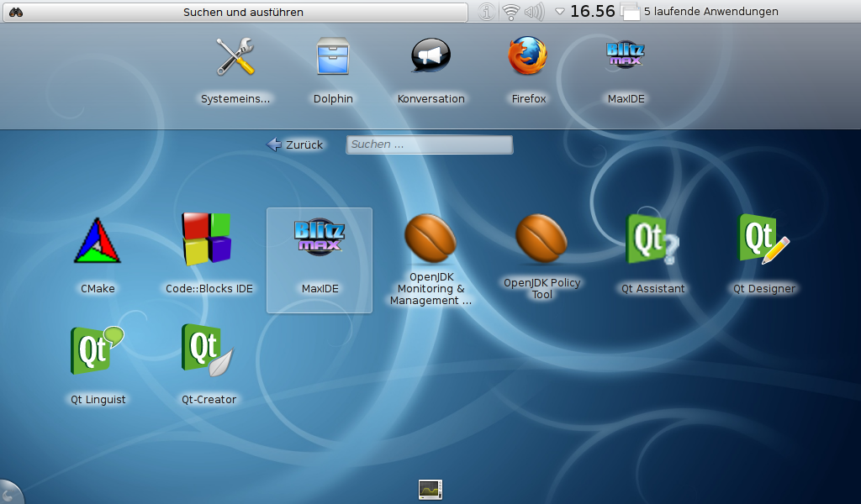Open MaxIDE from the top favorites strip
The width and height of the screenshot is (861, 504).
click(626, 71)
